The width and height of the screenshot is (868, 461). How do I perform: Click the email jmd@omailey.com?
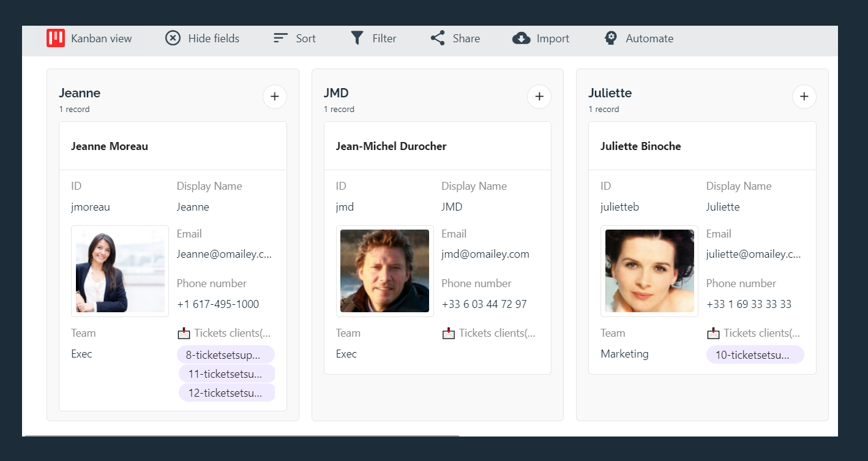(x=485, y=254)
